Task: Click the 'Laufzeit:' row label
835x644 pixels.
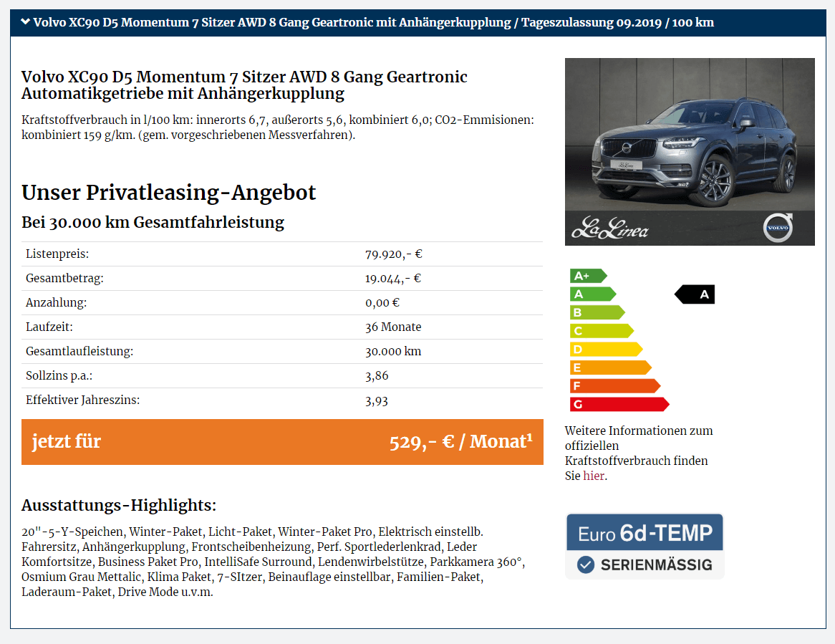Action: [49, 327]
